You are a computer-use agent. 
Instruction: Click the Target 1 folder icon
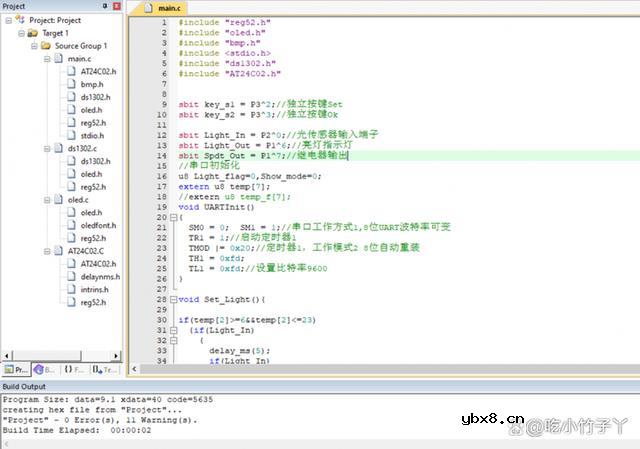tap(34, 33)
